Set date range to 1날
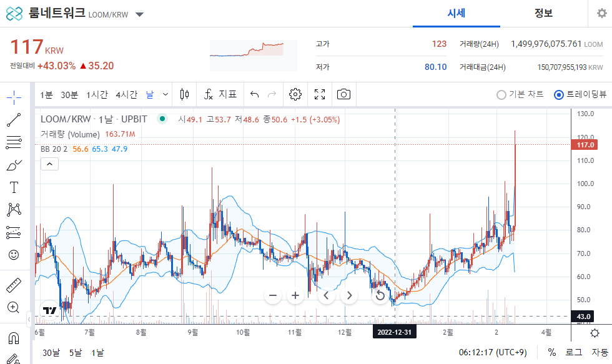The image size is (612, 364). pos(97,353)
